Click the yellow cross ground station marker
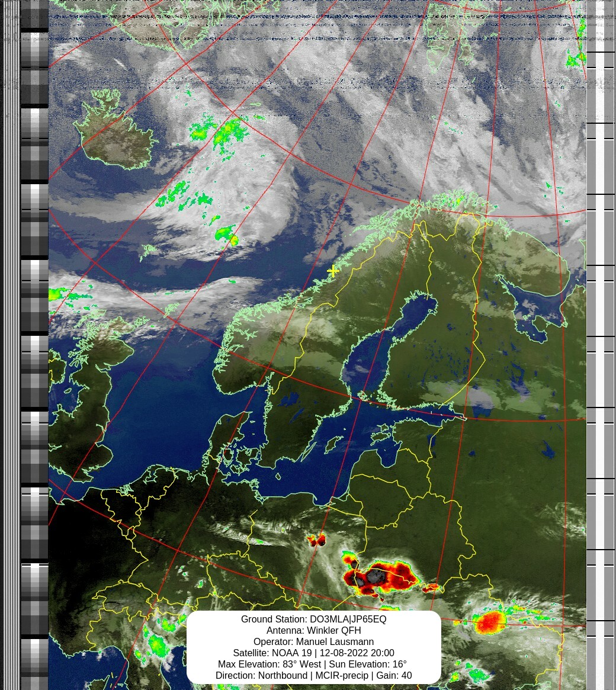 pyautogui.click(x=333, y=271)
